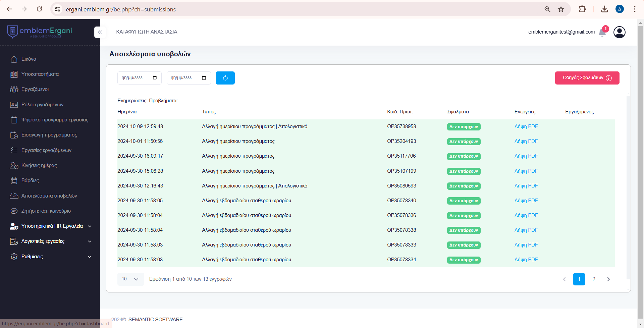The height and width of the screenshot is (328, 644).
Task: Download PDF for submission OP35738958
Action: click(526, 126)
